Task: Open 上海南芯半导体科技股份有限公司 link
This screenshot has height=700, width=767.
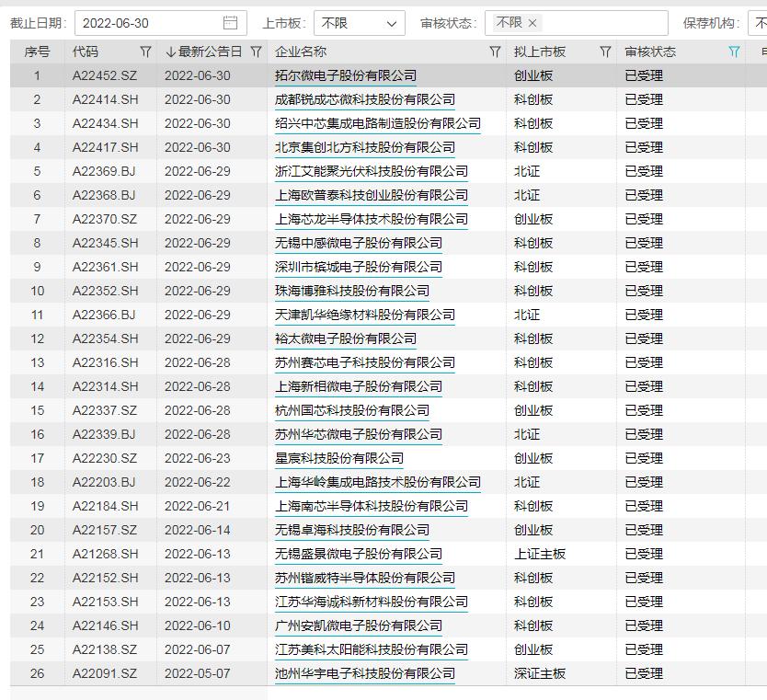Action: [x=372, y=507]
